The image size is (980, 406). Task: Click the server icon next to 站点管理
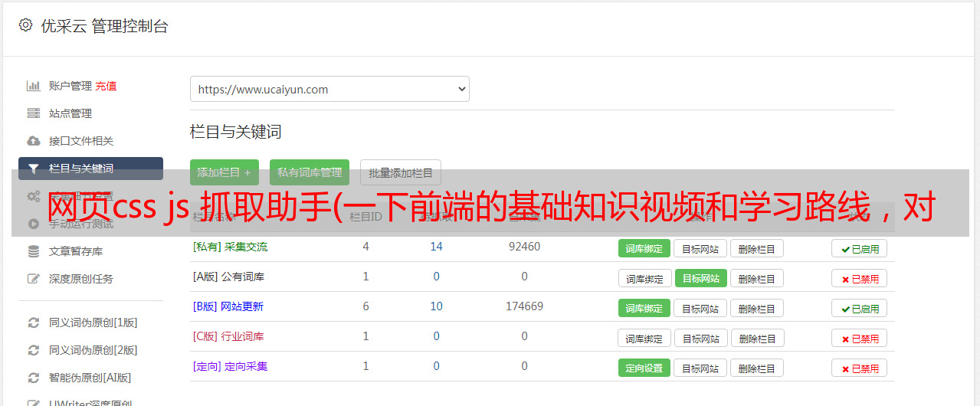tap(33, 113)
